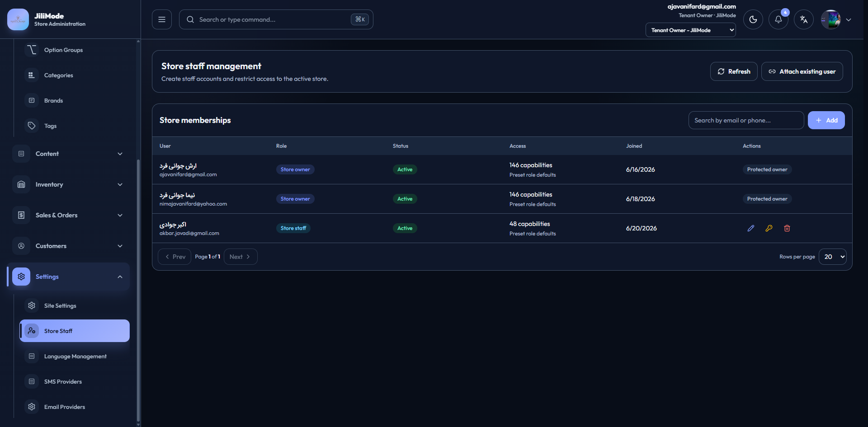
Task: Click the Refresh button
Action: click(734, 71)
